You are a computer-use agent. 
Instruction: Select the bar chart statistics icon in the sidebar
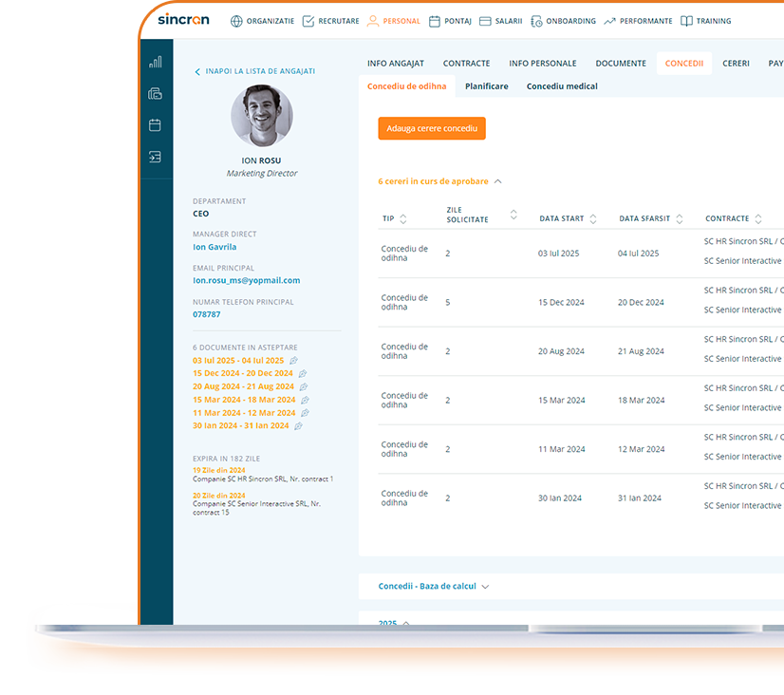coord(156,62)
